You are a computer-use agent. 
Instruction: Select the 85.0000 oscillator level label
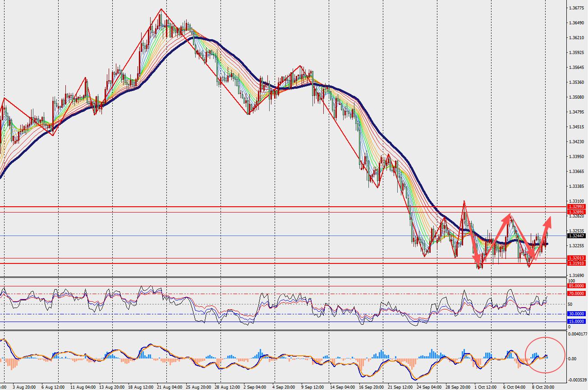576,286
